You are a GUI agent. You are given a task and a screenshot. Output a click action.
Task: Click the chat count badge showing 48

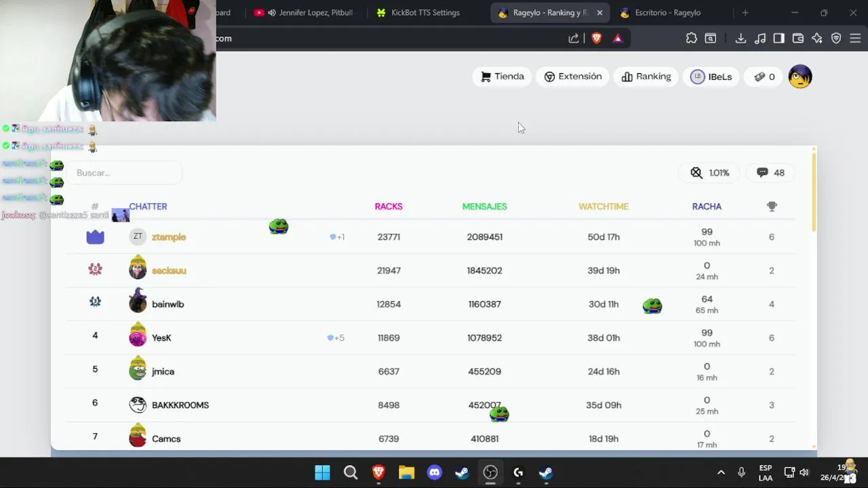(x=770, y=173)
